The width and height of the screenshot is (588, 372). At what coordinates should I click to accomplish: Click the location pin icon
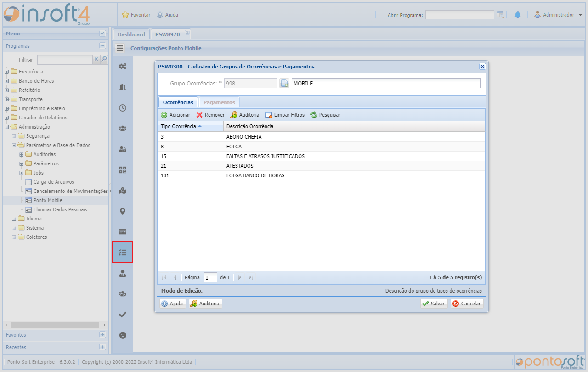123,211
